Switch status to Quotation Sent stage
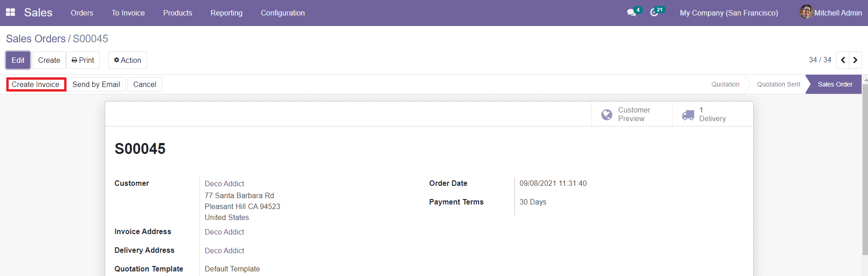868x276 pixels. click(x=778, y=84)
